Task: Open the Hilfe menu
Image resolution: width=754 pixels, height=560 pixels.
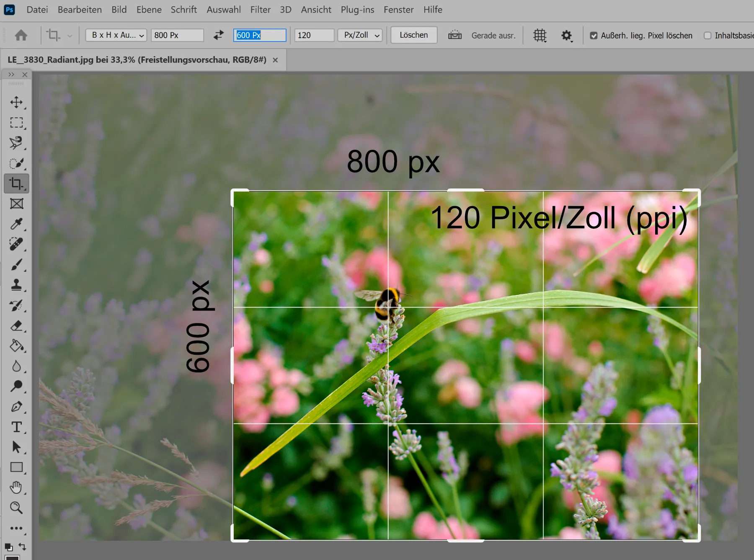Action: click(x=433, y=10)
